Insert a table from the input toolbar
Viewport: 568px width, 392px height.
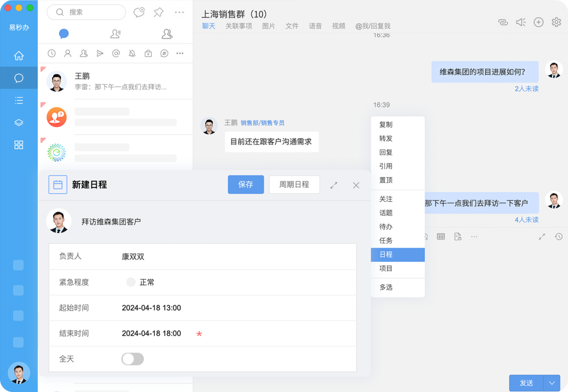(x=441, y=236)
